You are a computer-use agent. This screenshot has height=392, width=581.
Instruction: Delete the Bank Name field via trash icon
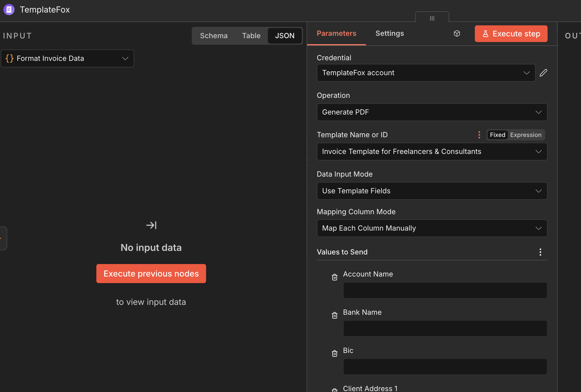[x=335, y=315]
